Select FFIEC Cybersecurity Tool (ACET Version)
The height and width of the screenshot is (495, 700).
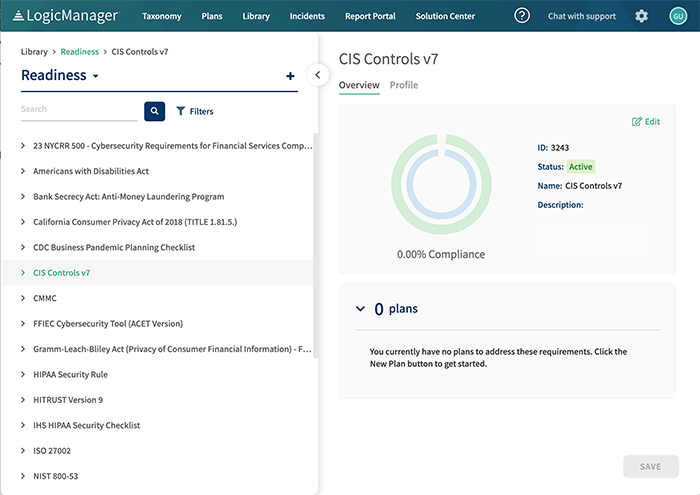[x=108, y=324]
